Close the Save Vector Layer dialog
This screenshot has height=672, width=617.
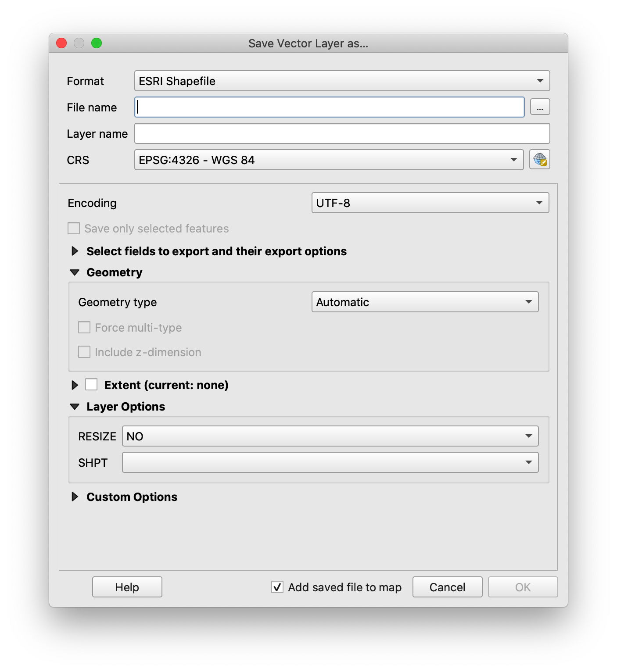pyautogui.click(x=61, y=43)
